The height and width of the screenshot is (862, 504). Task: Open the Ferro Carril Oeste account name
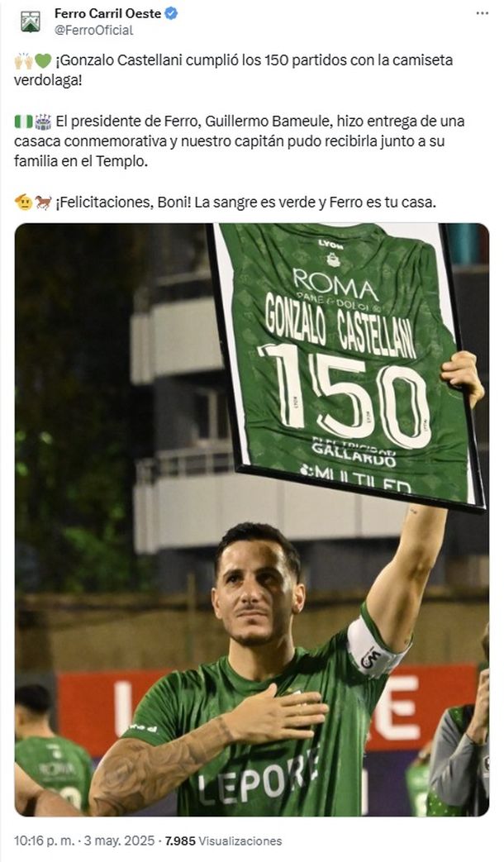[107, 14]
